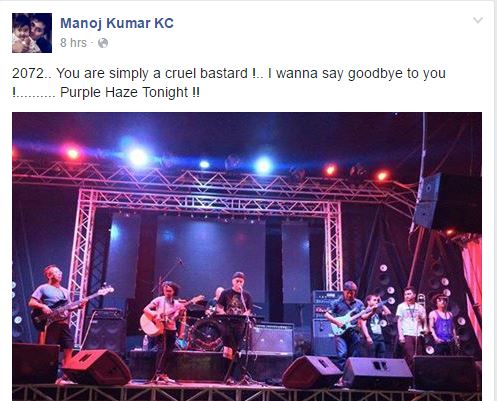Open the concert stage photo
497x401 pixels.
[x=247, y=256]
